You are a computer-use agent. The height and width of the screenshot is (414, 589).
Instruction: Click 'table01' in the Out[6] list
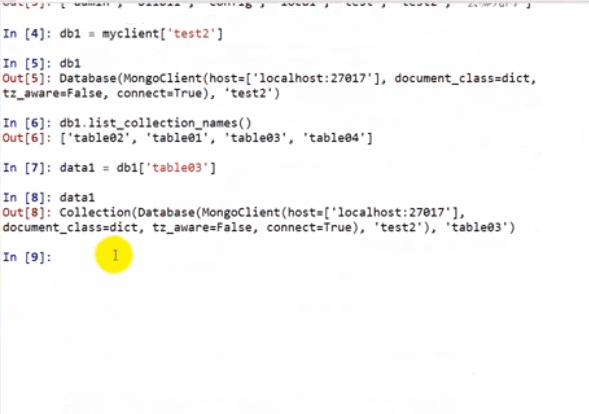point(177,138)
